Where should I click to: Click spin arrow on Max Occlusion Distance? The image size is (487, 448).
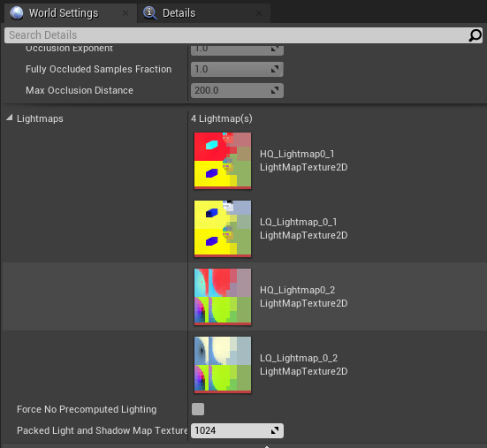(275, 90)
